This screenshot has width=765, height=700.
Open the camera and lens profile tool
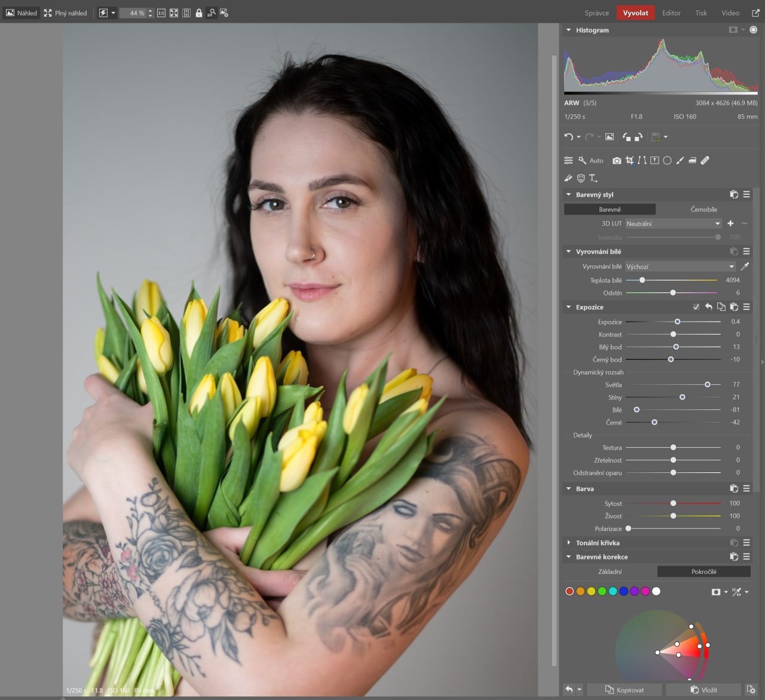point(617,160)
